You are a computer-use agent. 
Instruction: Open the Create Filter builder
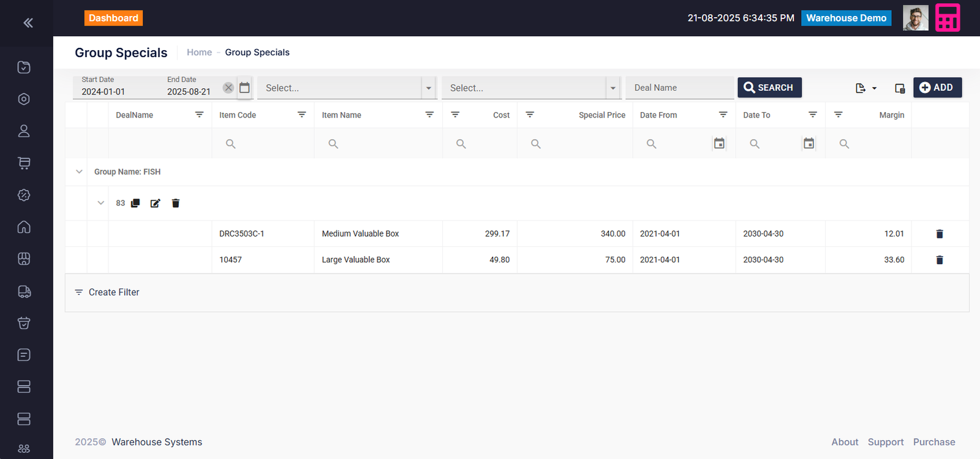107,292
